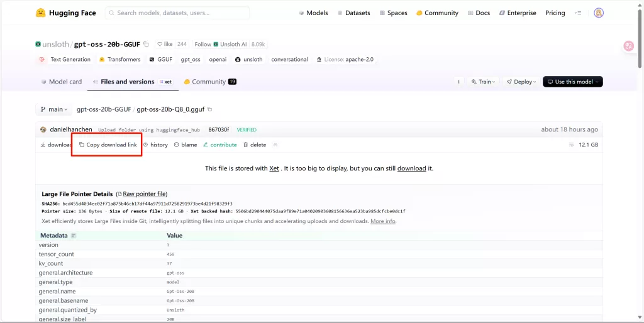Screen dimensions: 644x323
Task: Click the GGUF tag
Action: [x=161, y=60]
